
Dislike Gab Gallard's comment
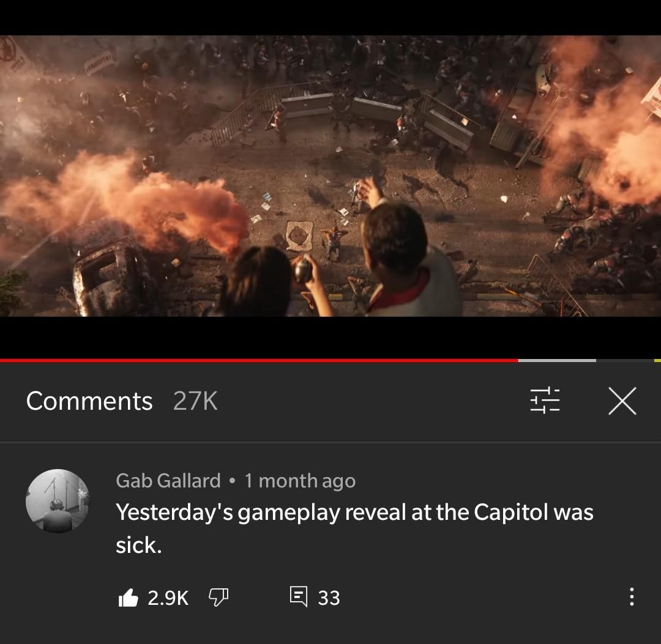point(218,598)
